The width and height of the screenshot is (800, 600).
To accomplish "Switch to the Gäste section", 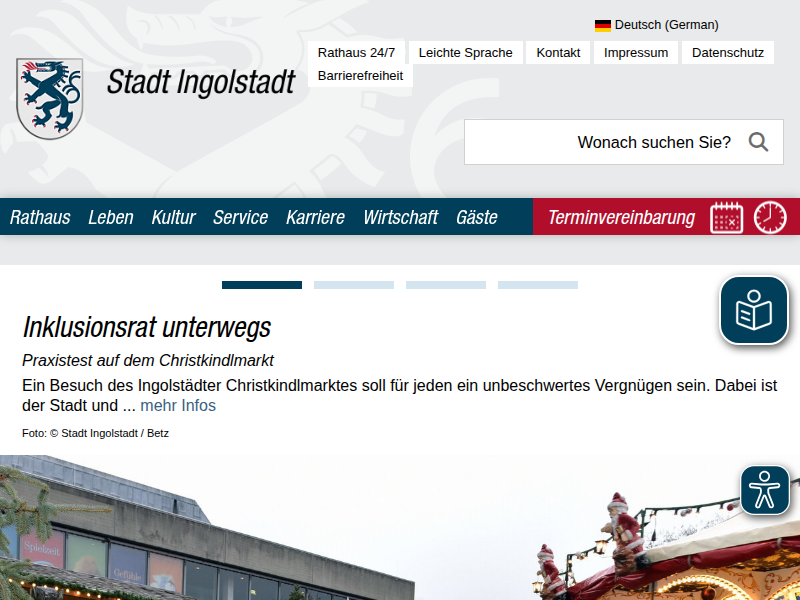I will click(x=477, y=216).
